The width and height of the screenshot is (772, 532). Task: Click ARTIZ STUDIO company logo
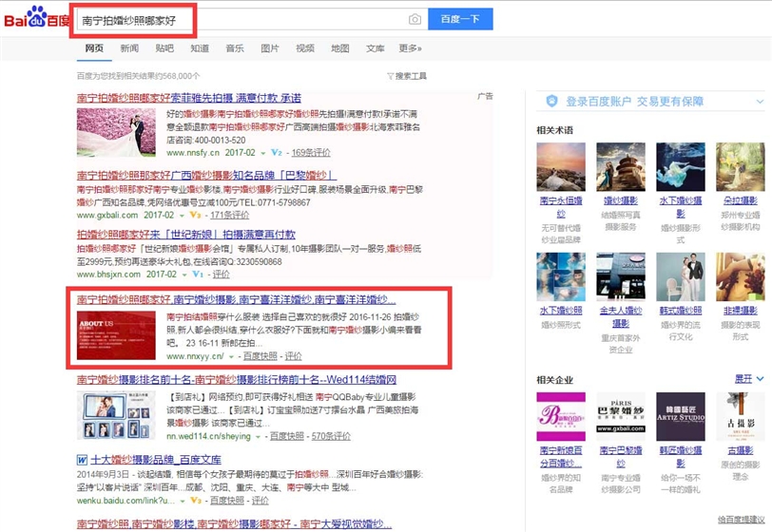pos(681,416)
